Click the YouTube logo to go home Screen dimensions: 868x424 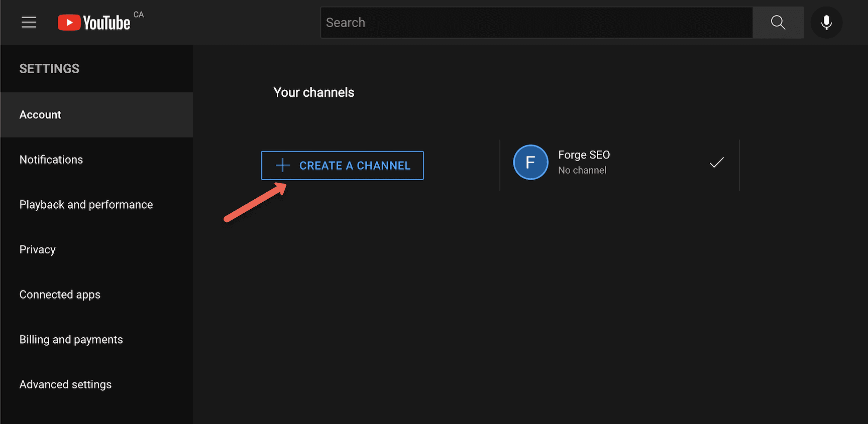click(94, 23)
